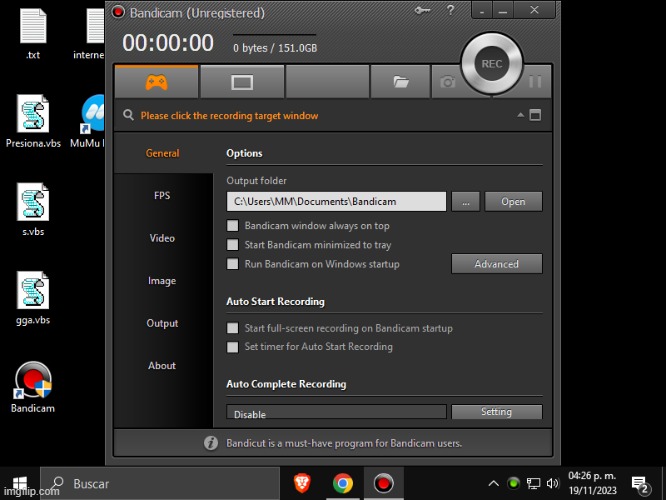Click the magnifier icon beside target window text

pyautogui.click(x=128, y=115)
